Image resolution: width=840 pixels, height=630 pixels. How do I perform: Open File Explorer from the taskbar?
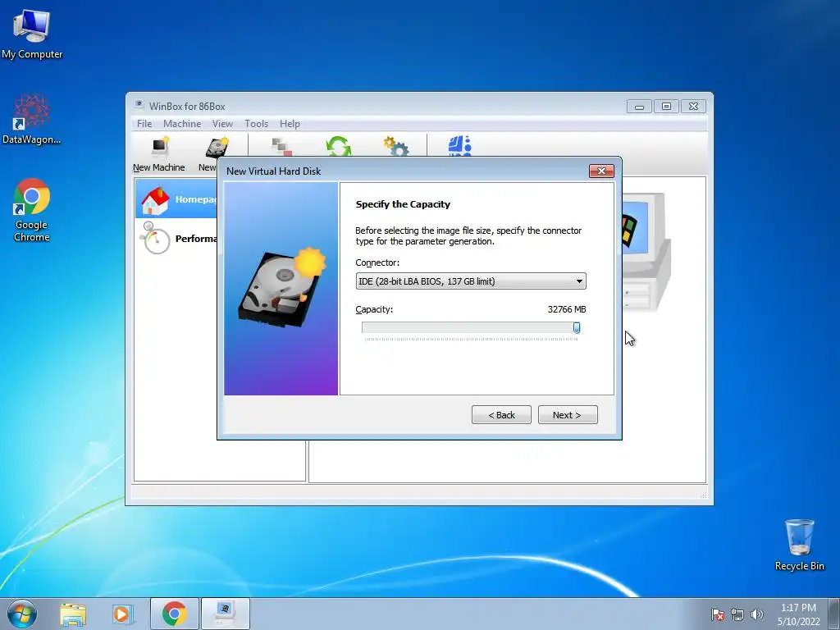tap(73, 614)
